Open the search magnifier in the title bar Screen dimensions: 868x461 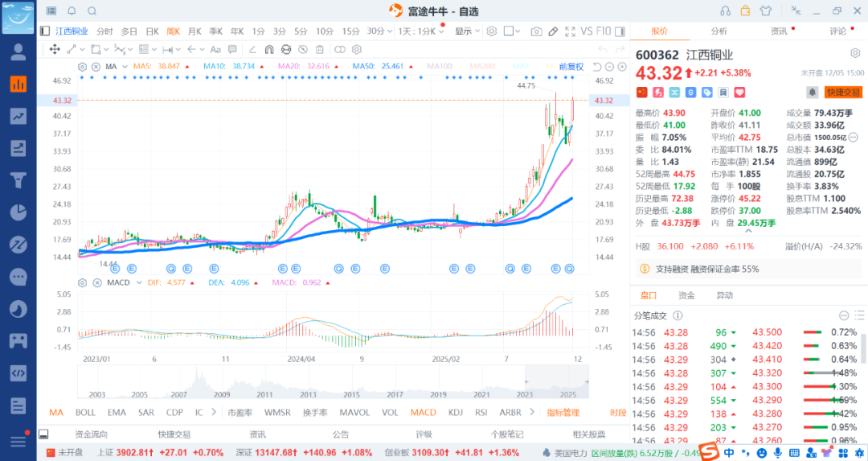click(x=92, y=10)
